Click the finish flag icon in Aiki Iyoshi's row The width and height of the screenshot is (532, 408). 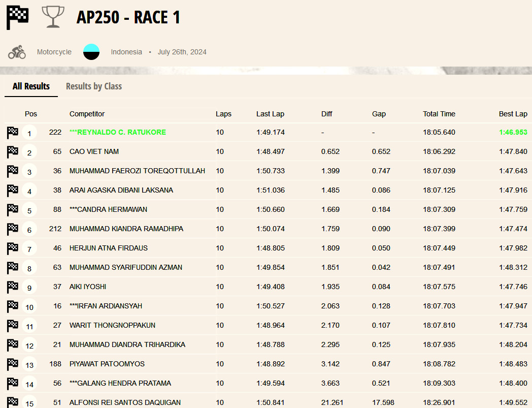coord(13,287)
